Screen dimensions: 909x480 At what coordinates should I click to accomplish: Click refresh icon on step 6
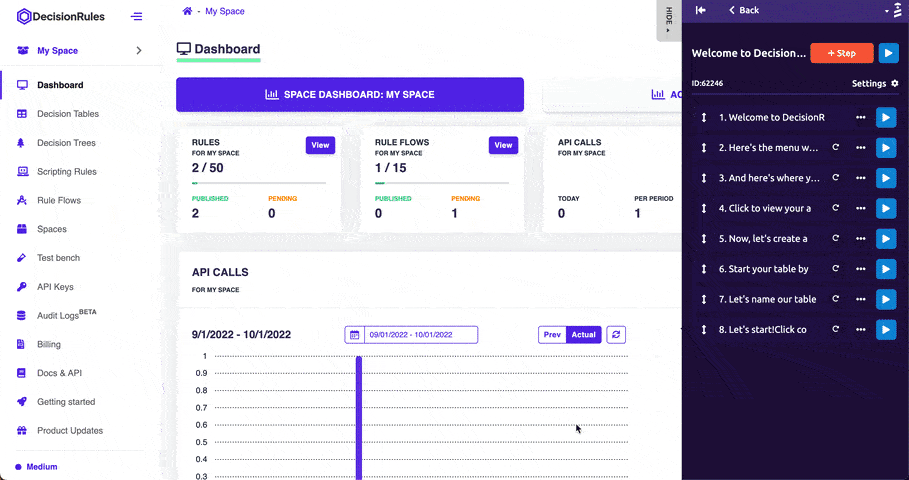835,268
